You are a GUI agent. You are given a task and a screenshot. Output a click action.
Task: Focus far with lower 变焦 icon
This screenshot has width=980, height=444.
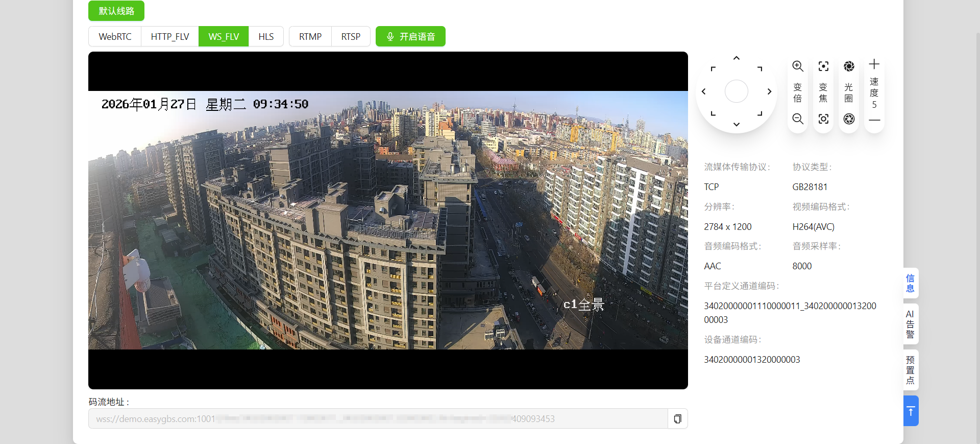click(x=823, y=119)
